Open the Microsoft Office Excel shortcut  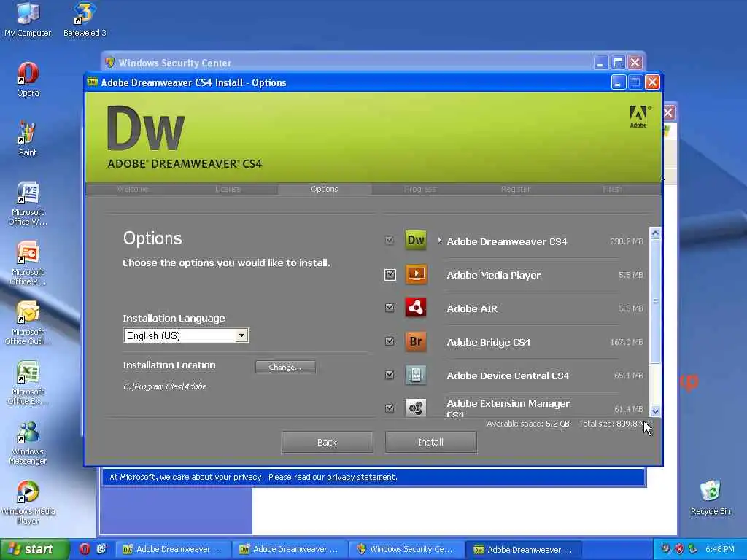click(x=28, y=383)
